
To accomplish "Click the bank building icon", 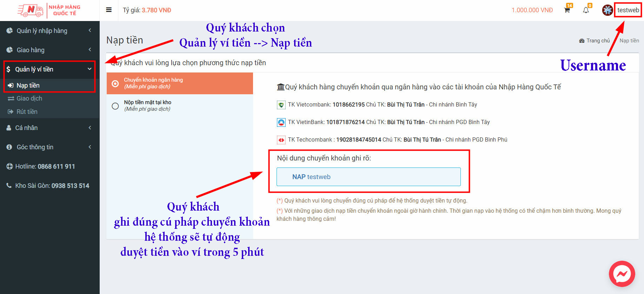I will pyautogui.click(x=281, y=87).
